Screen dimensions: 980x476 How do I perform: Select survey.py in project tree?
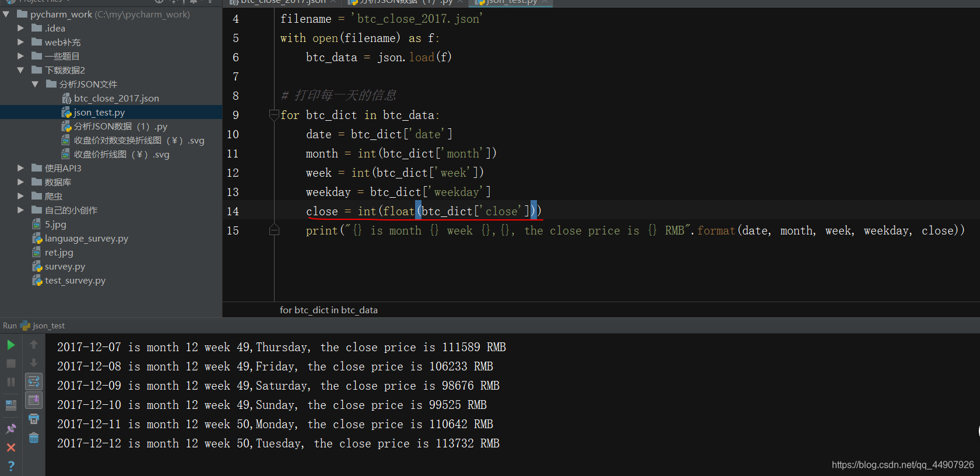[65, 267]
